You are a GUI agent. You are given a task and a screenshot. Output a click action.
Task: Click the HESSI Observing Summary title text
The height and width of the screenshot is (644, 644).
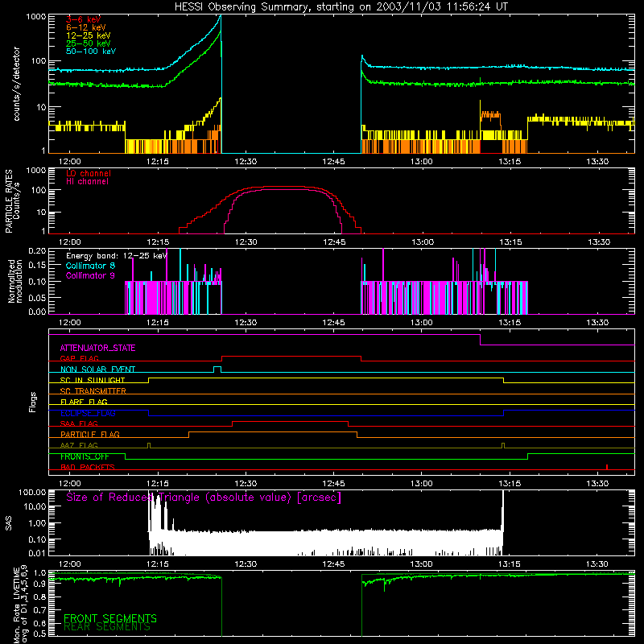(x=341, y=7)
